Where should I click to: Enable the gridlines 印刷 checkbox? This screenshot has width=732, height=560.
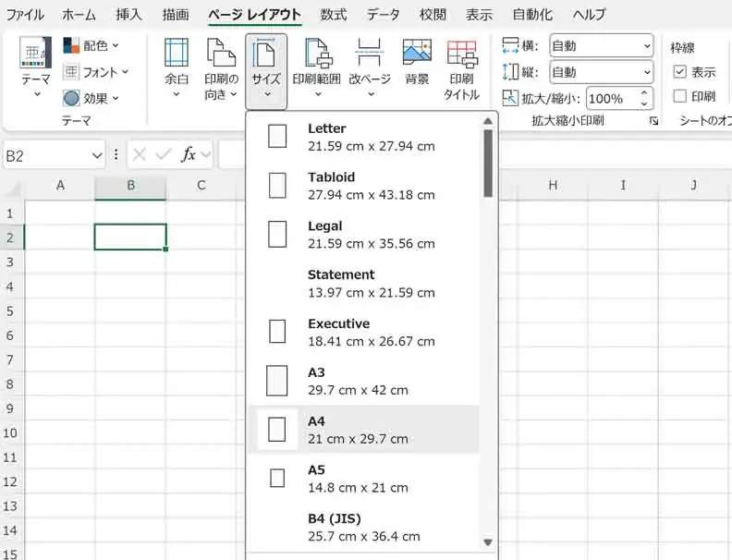point(680,96)
